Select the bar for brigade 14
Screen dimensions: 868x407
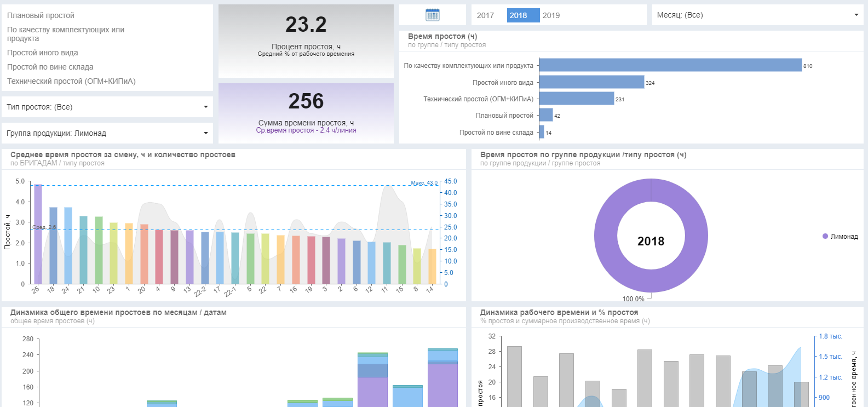432,266
